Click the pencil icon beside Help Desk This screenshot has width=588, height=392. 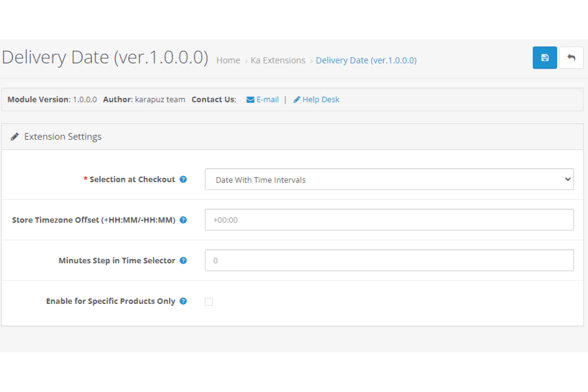[296, 99]
